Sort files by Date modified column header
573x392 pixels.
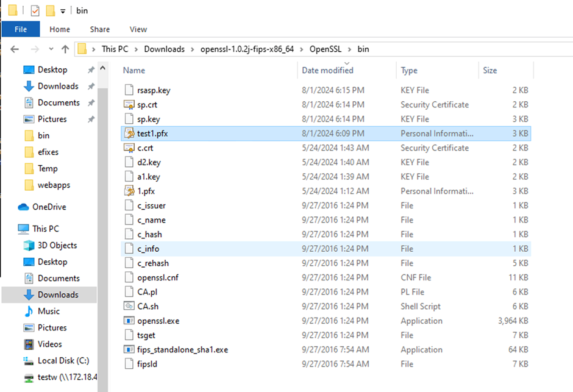[327, 71]
